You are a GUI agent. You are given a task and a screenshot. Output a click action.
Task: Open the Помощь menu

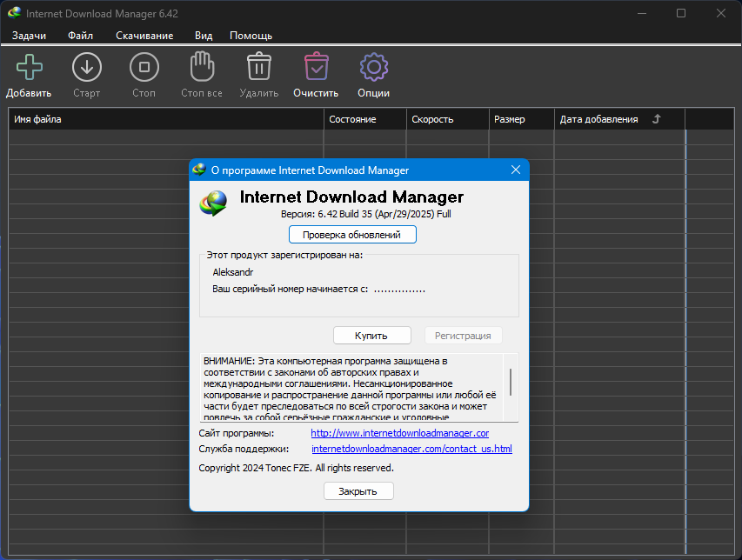[251, 36]
